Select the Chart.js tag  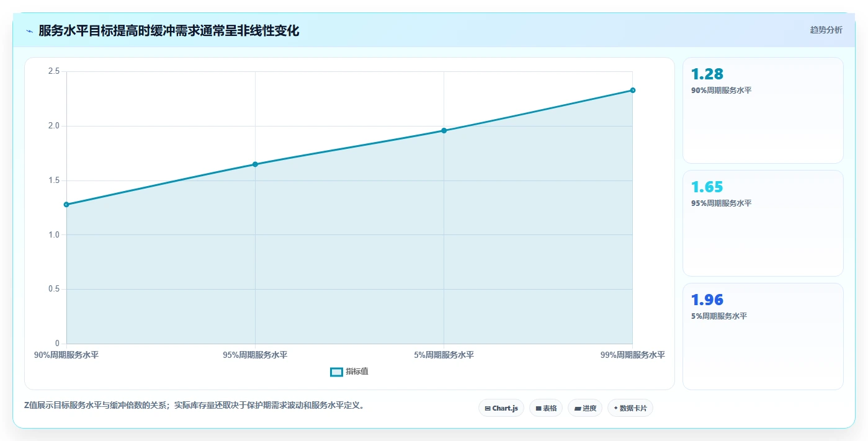coord(501,408)
